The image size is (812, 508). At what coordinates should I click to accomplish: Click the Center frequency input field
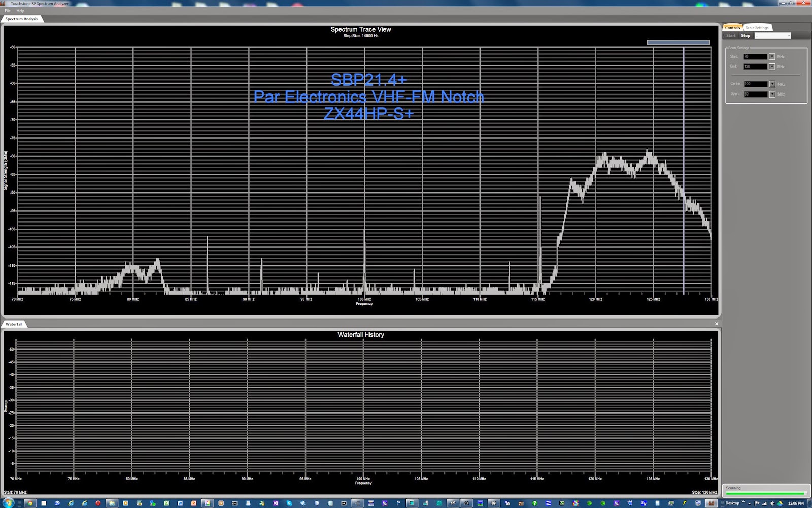(x=755, y=84)
